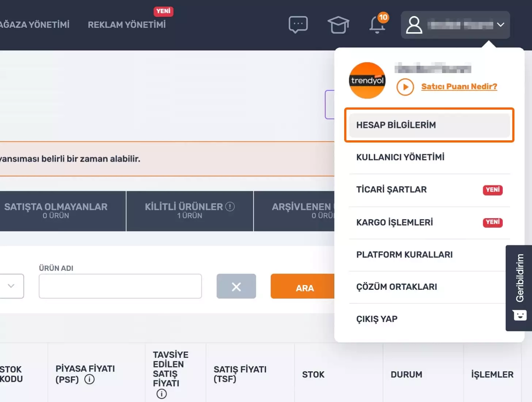Switch to the Satışta Olmayanlar tab
Image resolution: width=532 pixels, height=402 pixels.
(56, 211)
